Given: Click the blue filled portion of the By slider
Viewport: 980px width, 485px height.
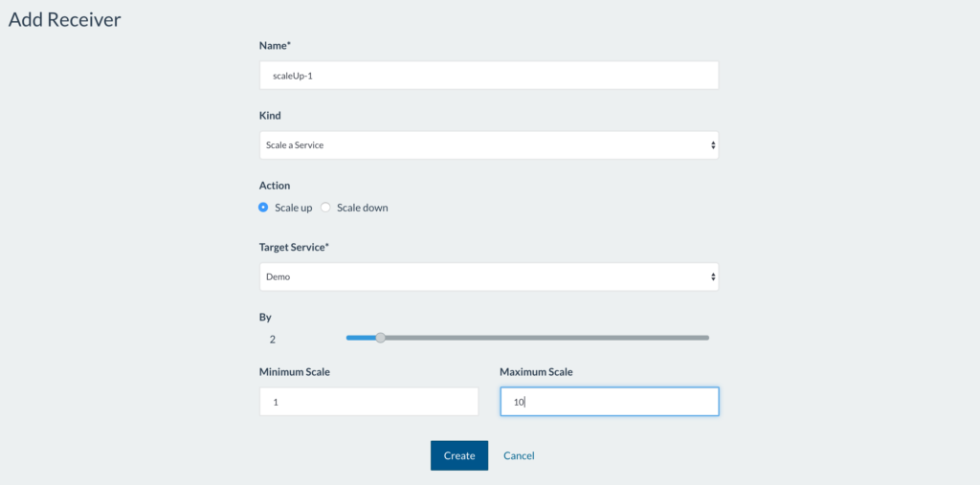Looking at the screenshot, I should [361, 338].
